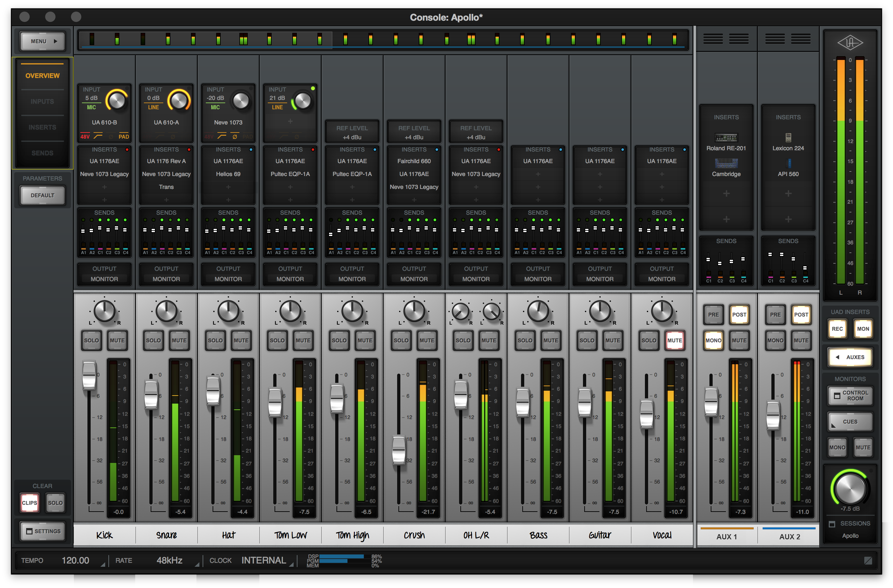Click the Vocal channel pan knob
Image resolution: width=893 pixels, height=588 pixels.
(661, 311)
